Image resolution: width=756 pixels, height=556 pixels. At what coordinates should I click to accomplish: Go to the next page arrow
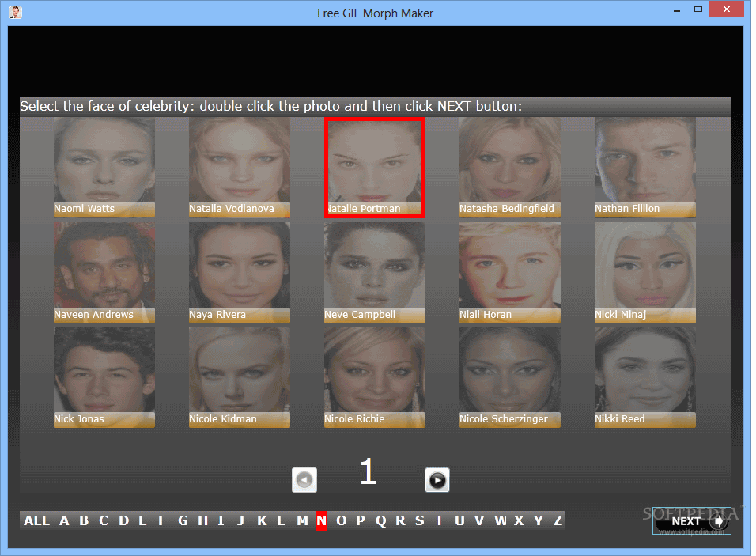(437, 480)
